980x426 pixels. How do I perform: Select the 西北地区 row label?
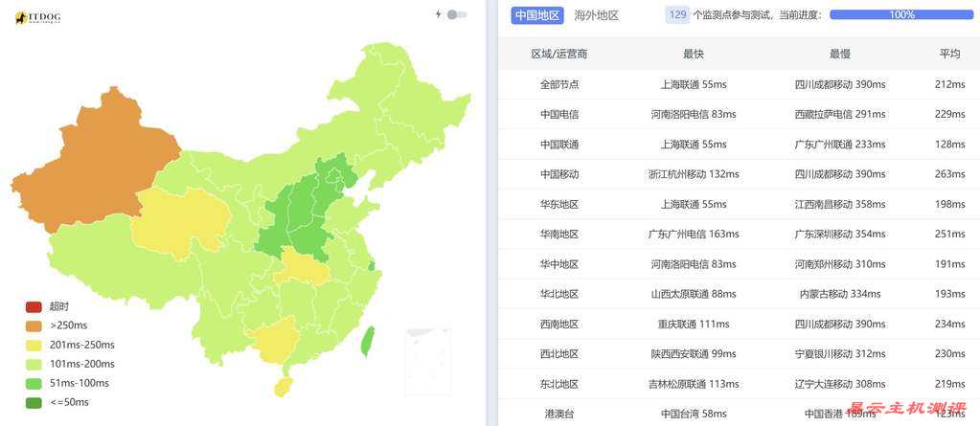(559, 354)
